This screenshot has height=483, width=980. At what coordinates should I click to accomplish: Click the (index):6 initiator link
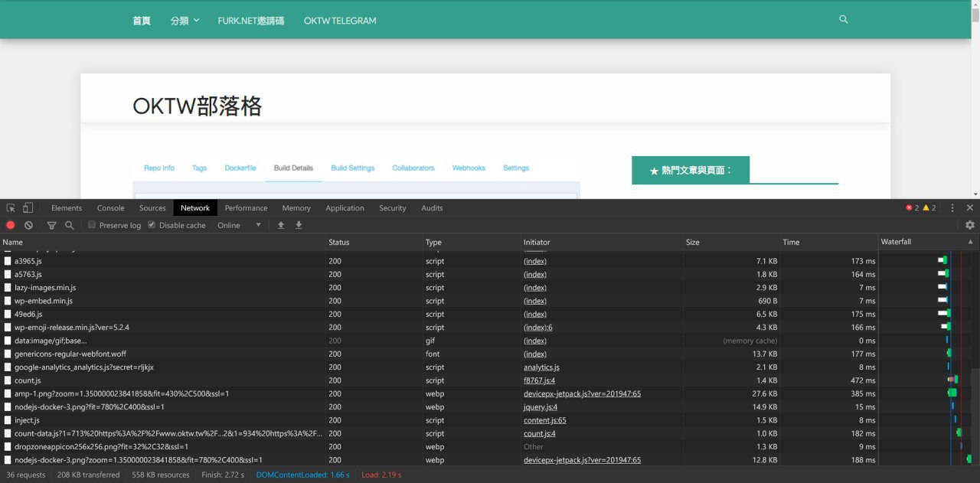pyautogui.click(x=538, y=328)
